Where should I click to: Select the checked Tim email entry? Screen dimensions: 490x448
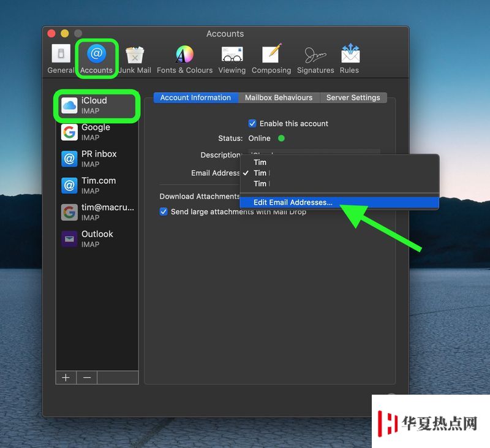(339, 173)
